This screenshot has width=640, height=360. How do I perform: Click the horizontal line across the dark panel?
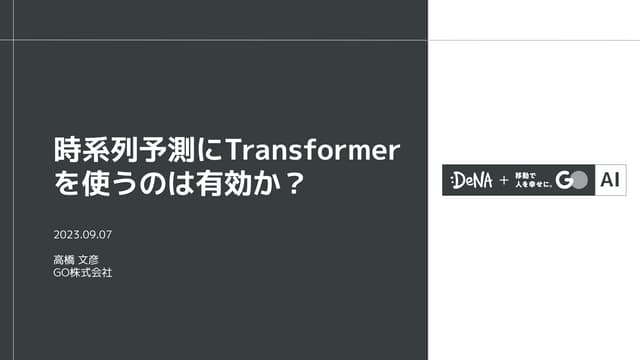pyautogui.click(x=214, y=40)
